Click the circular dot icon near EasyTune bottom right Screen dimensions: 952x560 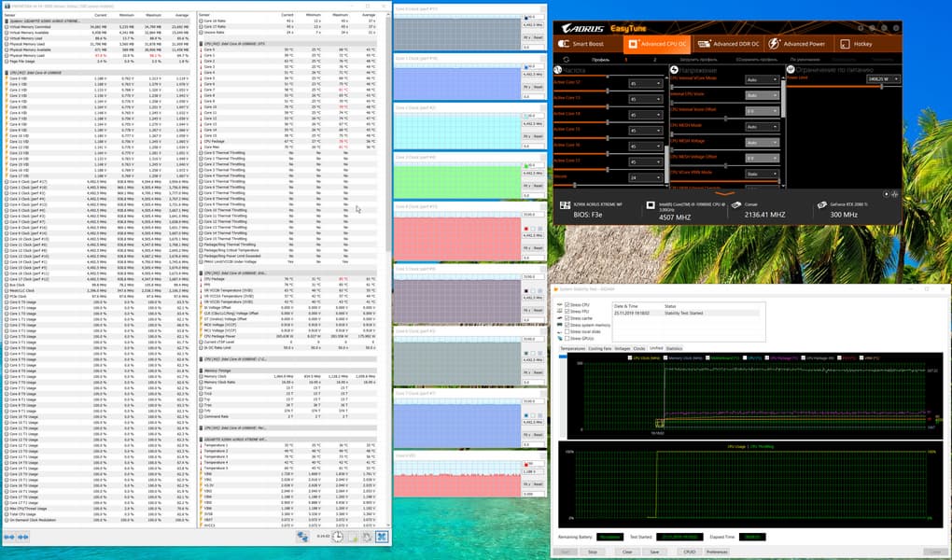click(886, 194)
